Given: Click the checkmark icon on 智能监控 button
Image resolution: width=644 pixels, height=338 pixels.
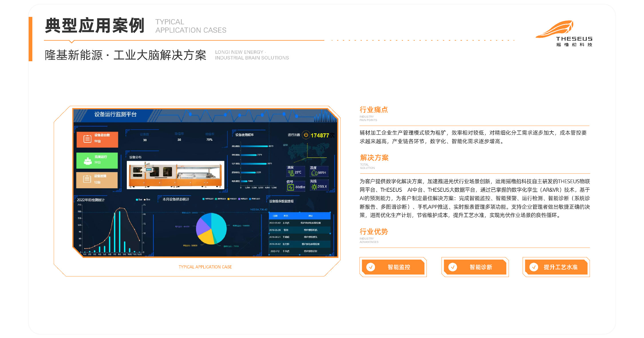Looking at the screenshot, I should [371, 267].
